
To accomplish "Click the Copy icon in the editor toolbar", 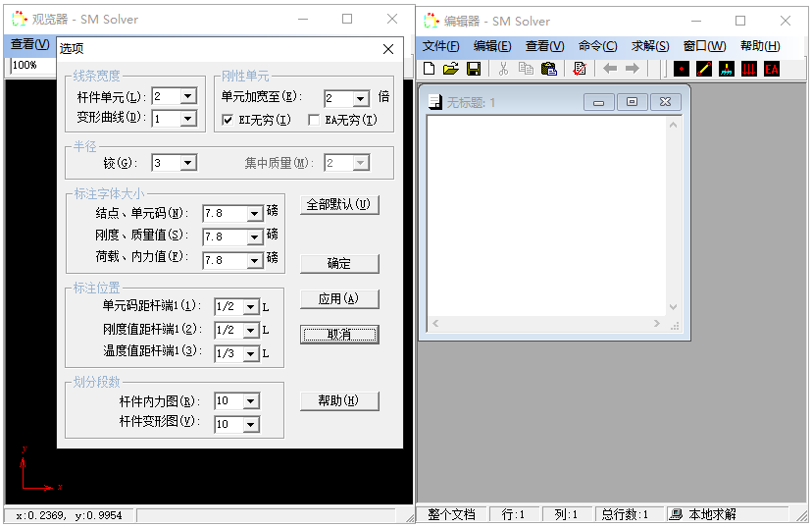I will pos(527,69).
